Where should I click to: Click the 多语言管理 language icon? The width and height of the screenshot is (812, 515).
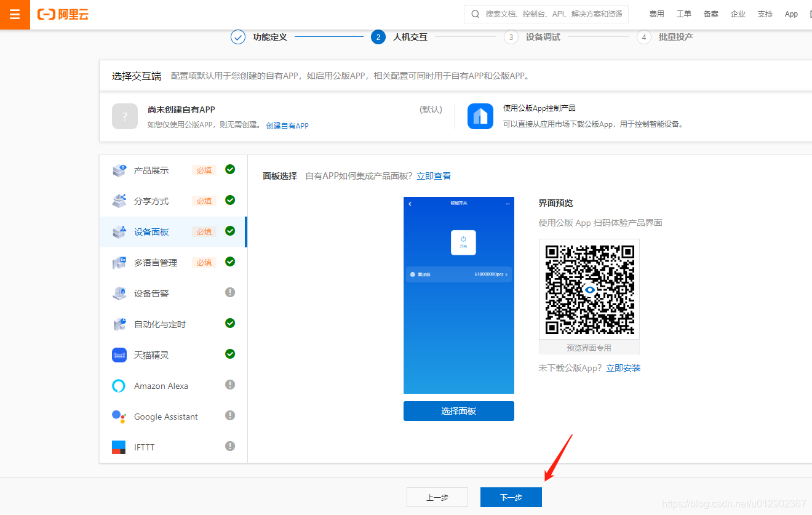tap(119, 263)
